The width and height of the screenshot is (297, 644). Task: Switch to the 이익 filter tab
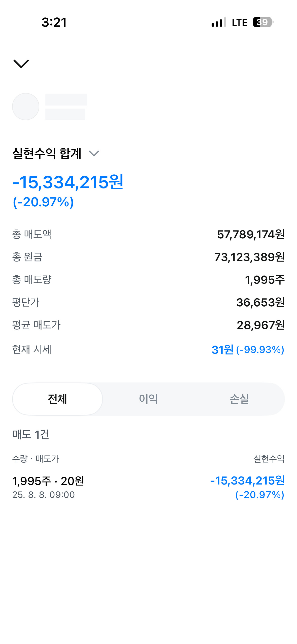[x=148, y=399]
